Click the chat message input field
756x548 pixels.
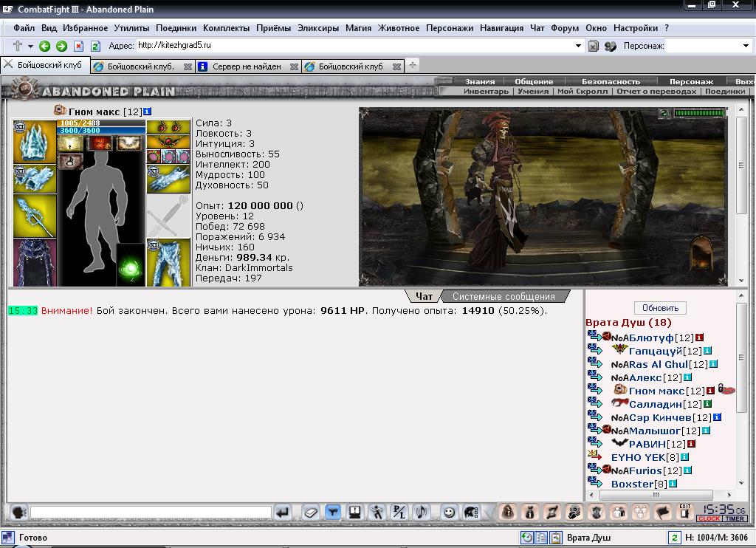coord(151,513)
